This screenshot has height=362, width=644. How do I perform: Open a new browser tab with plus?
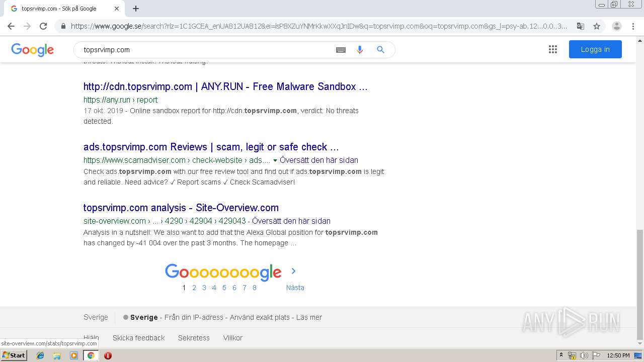136,9
